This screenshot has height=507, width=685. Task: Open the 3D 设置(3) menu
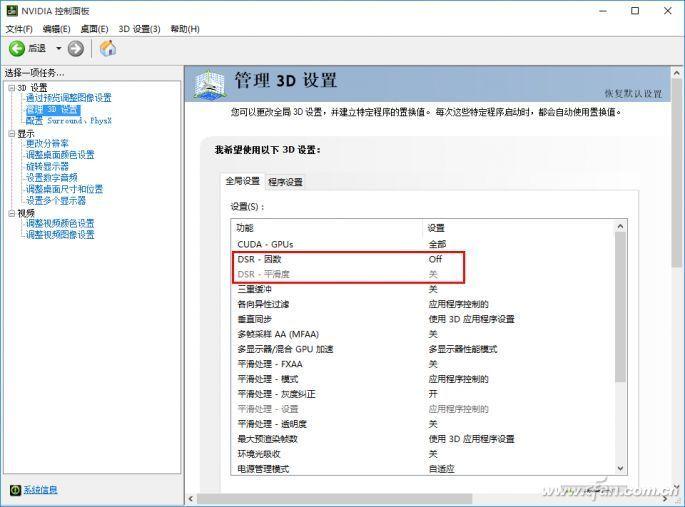[139, 29]
